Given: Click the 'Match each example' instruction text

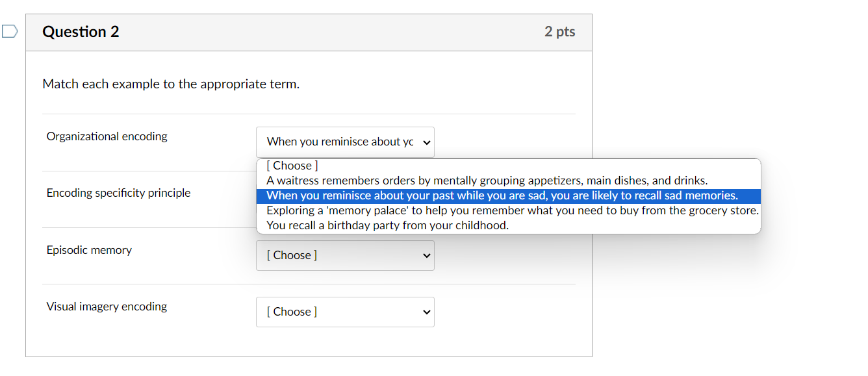Looking at the screenshot, I should pos(171,84).
